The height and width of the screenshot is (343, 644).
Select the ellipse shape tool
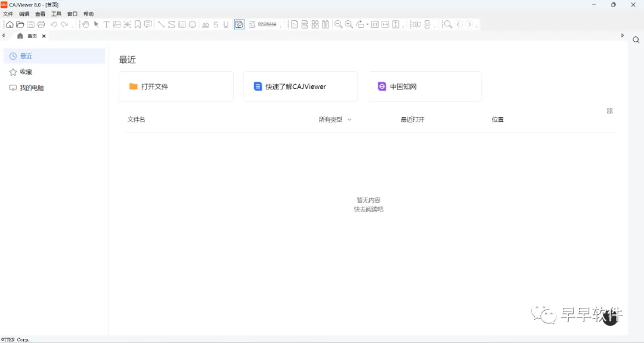192,24
